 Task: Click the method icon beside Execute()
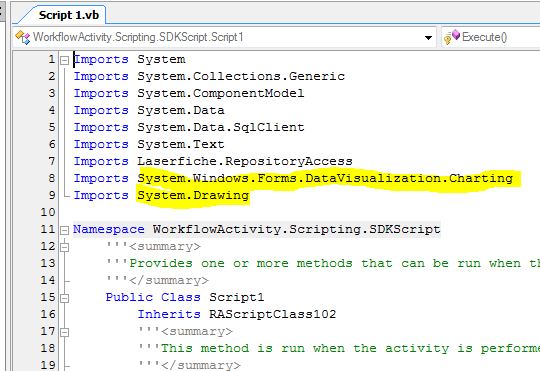[451, 37]
